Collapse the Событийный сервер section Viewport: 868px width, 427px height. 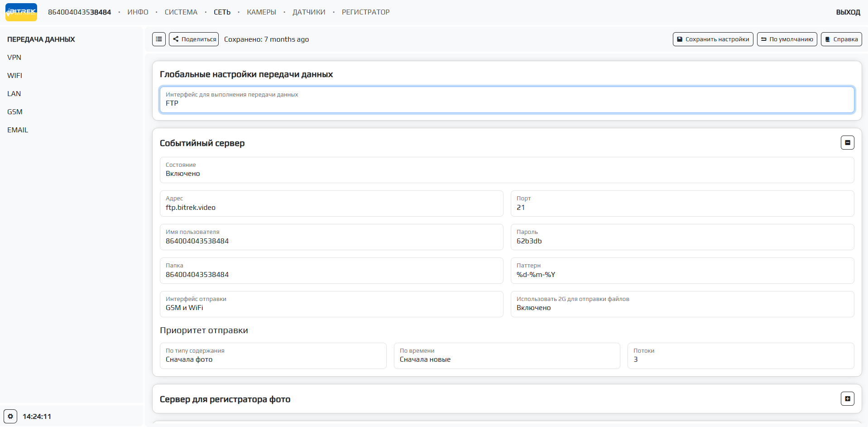pos(847,143)
